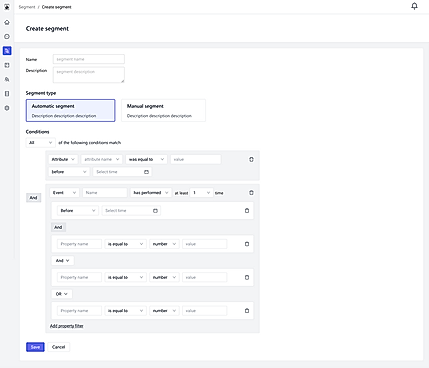This screenshot has height=368, width=429.
Task: Open the 'at least' count dropdown showing 1
Action: [x=201, y=193]
